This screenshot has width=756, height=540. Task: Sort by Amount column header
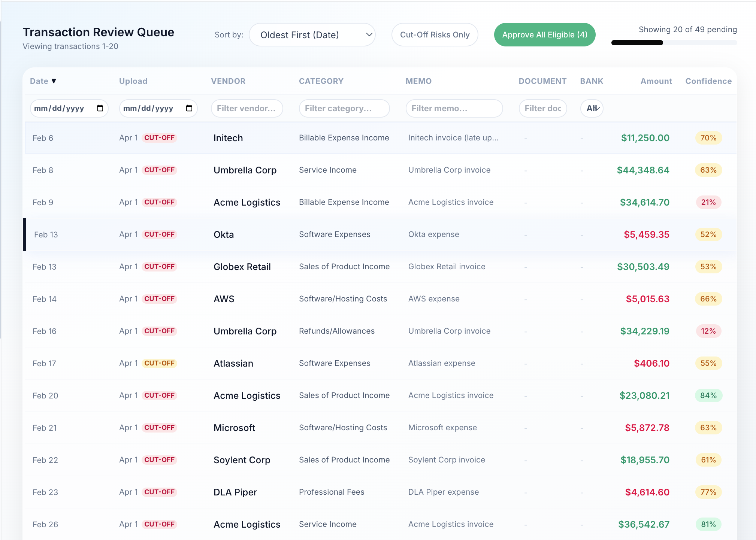tap(656, 81)
